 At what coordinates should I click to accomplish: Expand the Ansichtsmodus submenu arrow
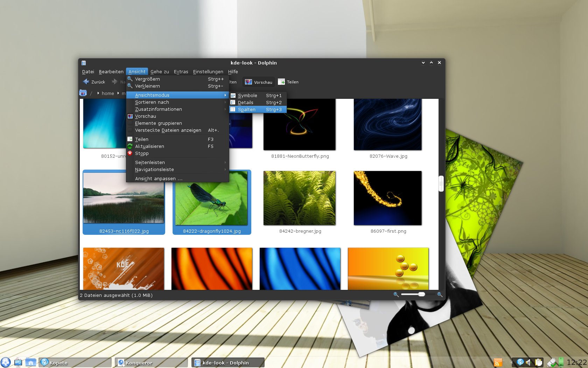click(x=225, y=95)
